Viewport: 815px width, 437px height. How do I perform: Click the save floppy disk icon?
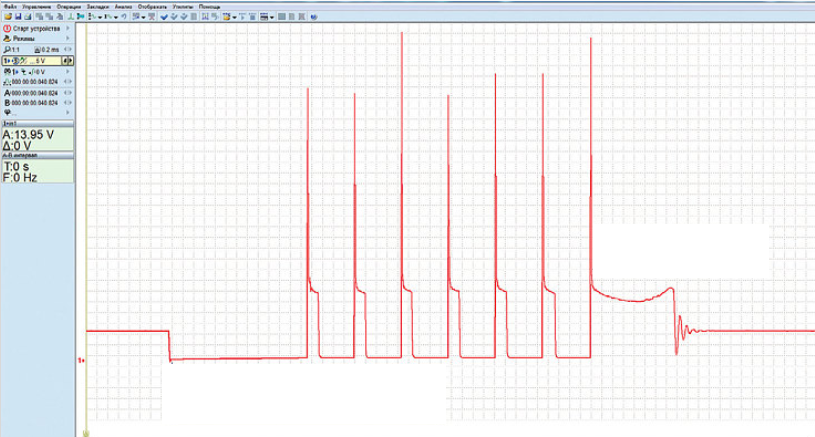(x=18, y=17)
